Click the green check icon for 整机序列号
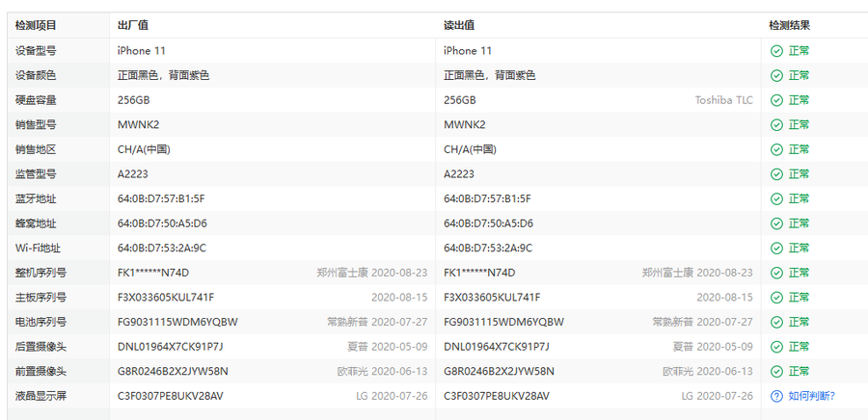Image resolution: width=868 pixels, height=420 pixels. click(x=776, y=273)
